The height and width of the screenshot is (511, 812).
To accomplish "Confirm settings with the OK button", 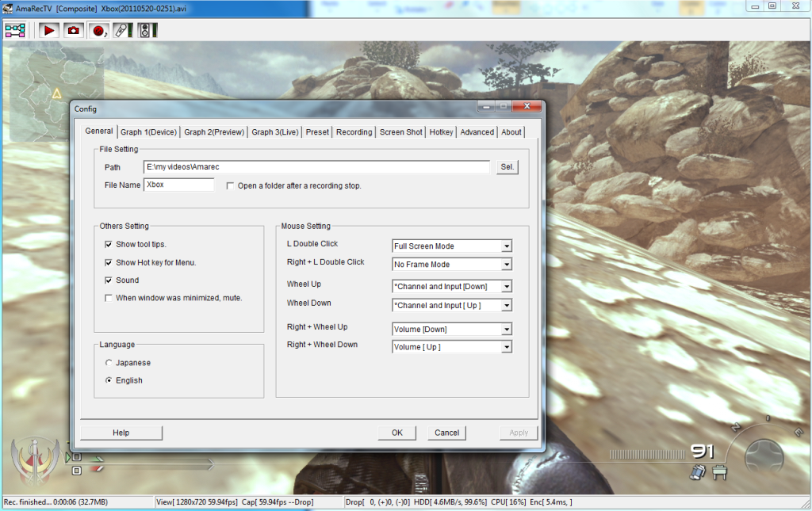I will tap(397, 433).
